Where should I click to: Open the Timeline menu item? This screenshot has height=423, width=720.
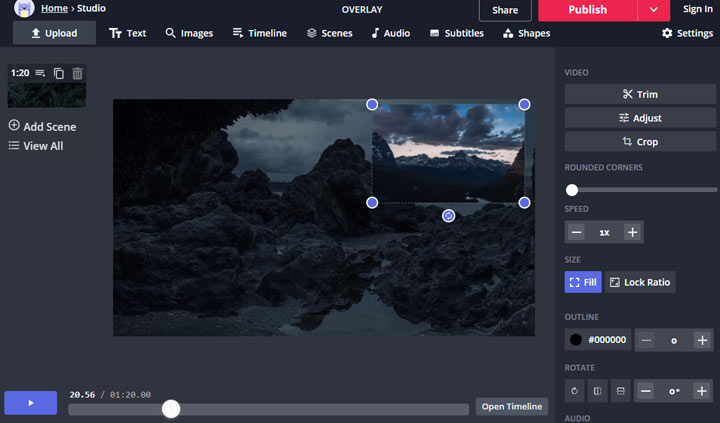click(259, 33)
